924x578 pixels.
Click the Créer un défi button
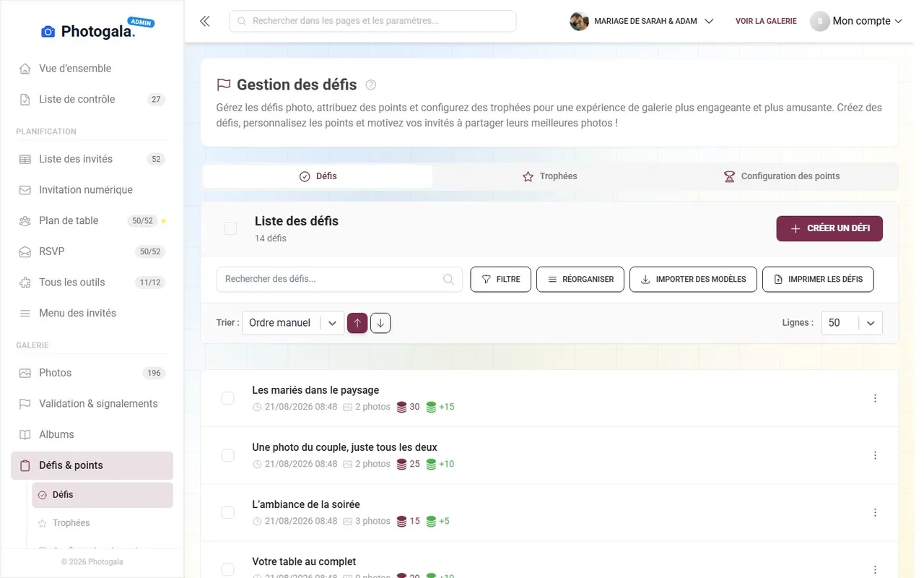tap(829, 228)
